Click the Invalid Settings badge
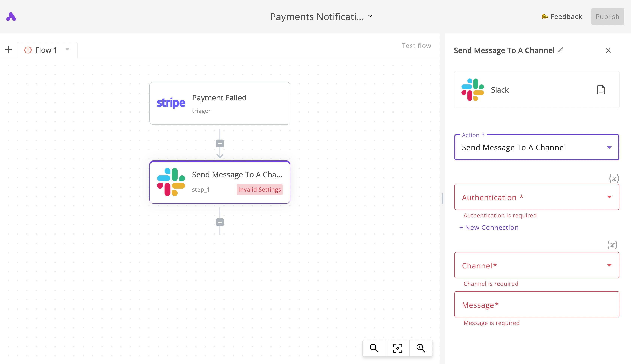The image size is (631, 364). tap(260, 190)
